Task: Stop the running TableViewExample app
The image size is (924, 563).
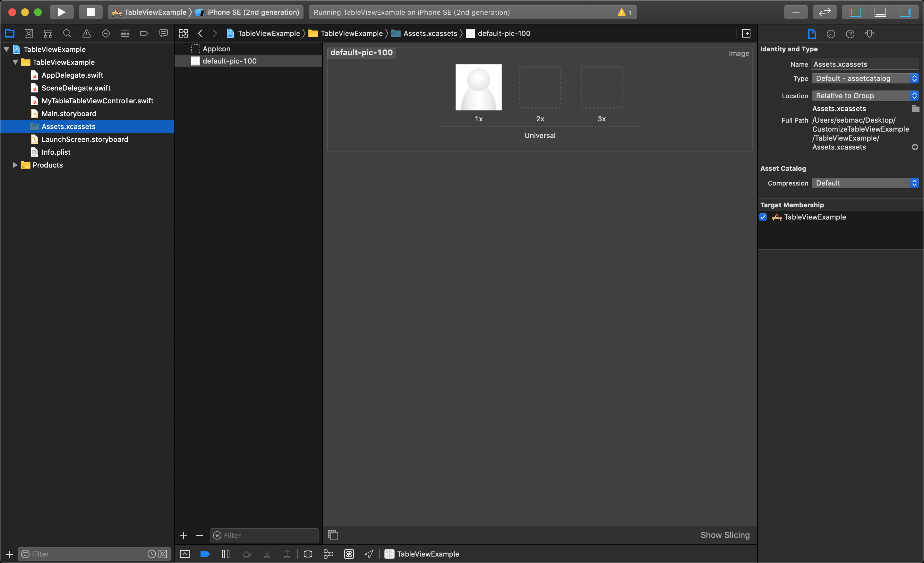Action: tap(90, 12)
